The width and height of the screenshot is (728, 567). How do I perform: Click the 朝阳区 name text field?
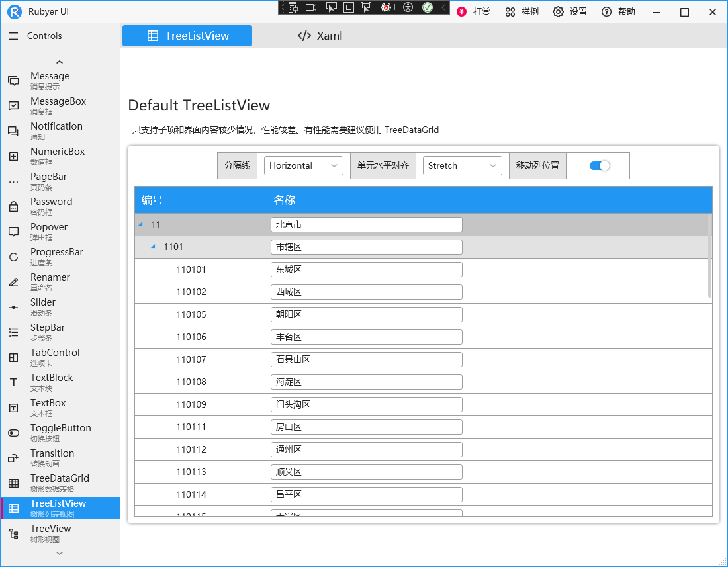point(366,315)
